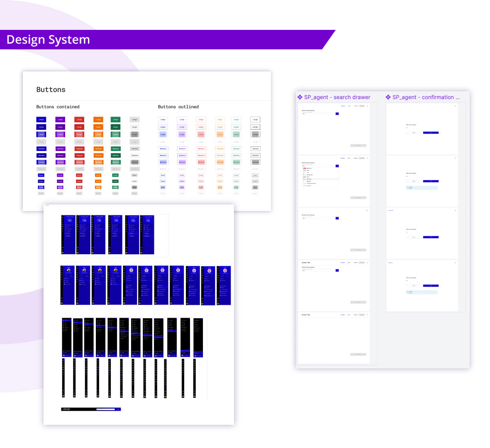Click the Buttons heading on the buttons sheet
The image size is (490, 448).
[x=51, y=90]
